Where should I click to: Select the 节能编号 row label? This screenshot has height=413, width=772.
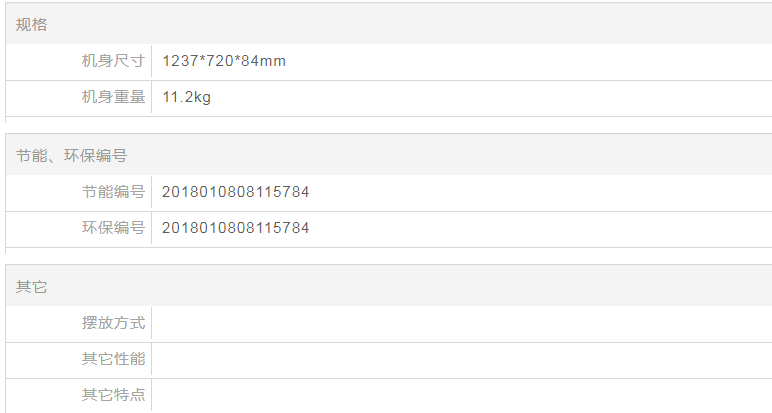coord(113,192)
